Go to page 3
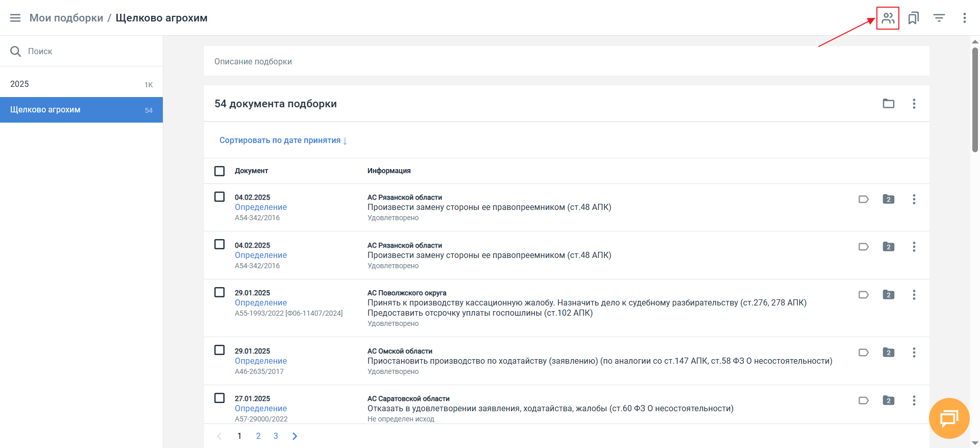 point(276,436)
